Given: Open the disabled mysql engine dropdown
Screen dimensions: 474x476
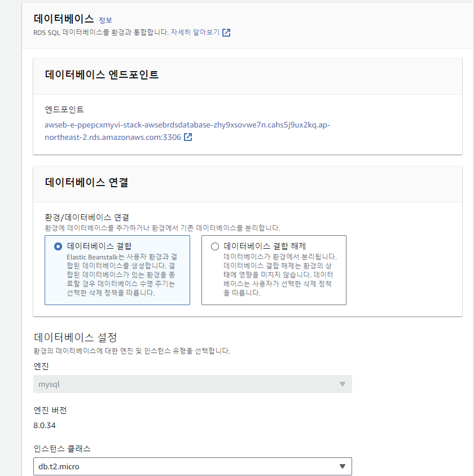Looking at the screenshot, I should (192, 384).
